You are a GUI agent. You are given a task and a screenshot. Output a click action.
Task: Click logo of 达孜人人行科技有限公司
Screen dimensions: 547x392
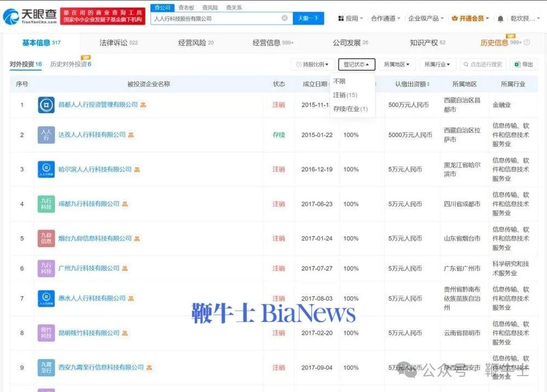click(x=46, y=135)
